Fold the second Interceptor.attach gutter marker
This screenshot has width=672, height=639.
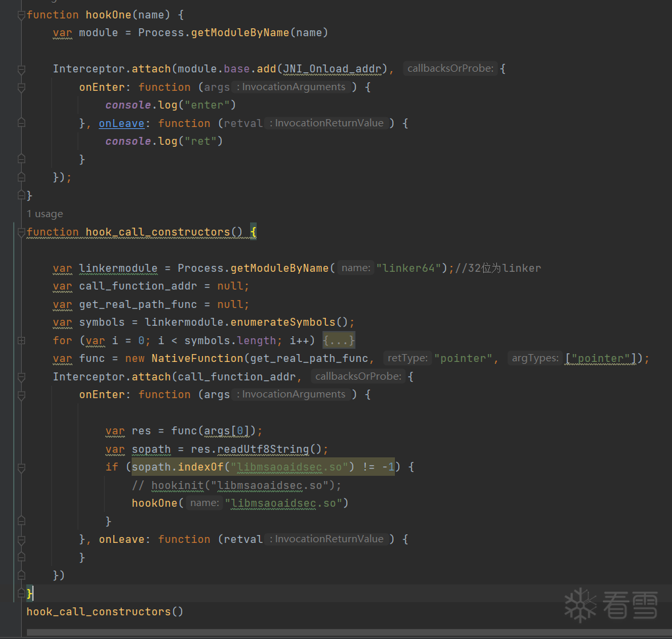[22, 377]
